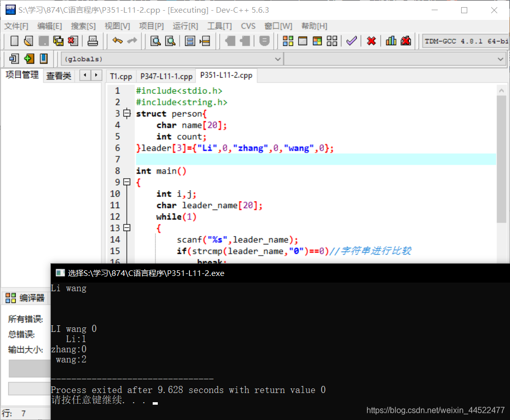Open the Dev-C++ title bar app icon
The width and height of the screenshot is (510, 420).
[x=10, y=10]
